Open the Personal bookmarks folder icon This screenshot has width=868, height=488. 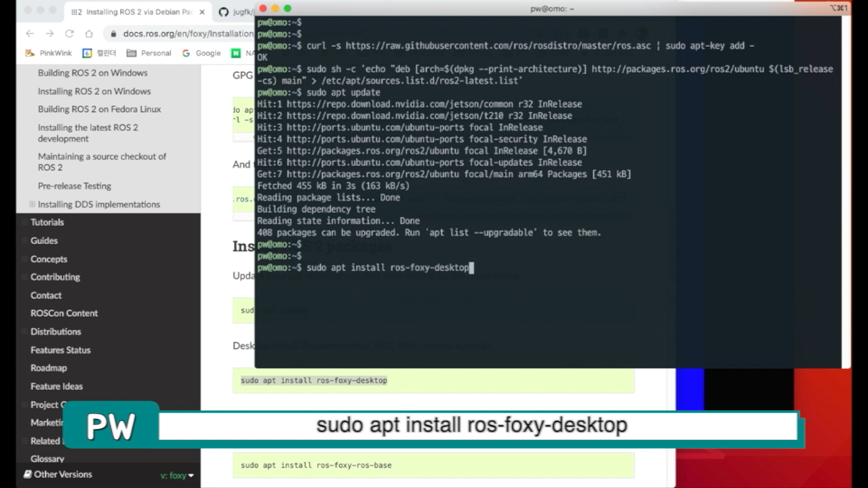pos(132,53)
